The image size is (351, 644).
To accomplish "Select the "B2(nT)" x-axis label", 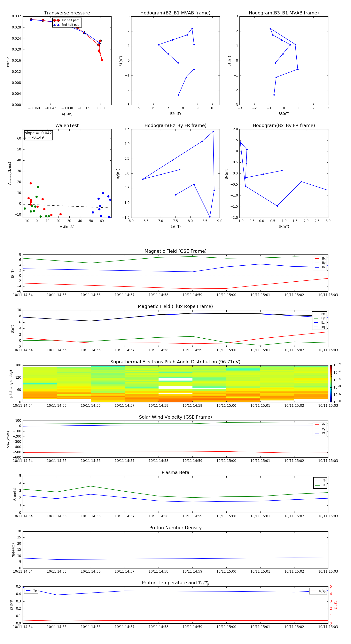I will (x=175, y=114).
